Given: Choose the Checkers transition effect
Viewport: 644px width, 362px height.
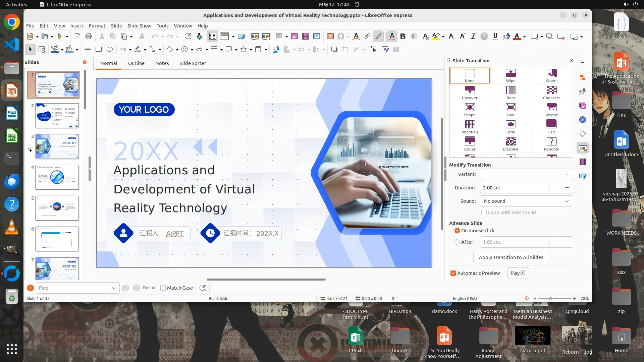Looking at the screenshot, I should (x=551, y=90).
